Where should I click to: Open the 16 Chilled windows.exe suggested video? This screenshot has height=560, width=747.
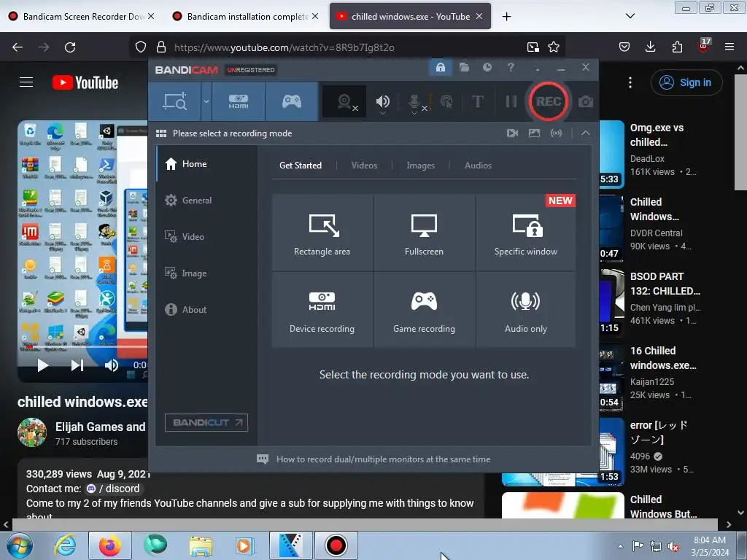(x=663, y=357)
